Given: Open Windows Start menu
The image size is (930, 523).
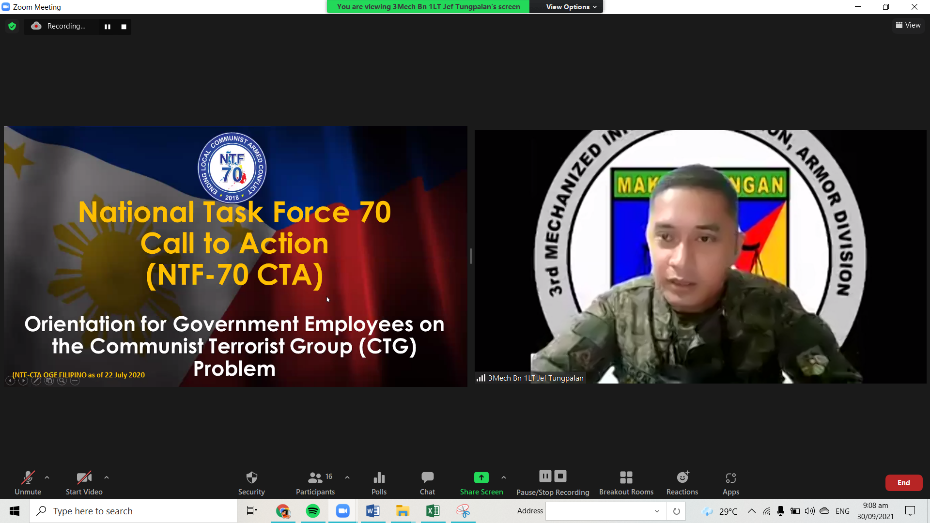Looking at the screenshot, I should pyautogui.click(x=14, y=511).
